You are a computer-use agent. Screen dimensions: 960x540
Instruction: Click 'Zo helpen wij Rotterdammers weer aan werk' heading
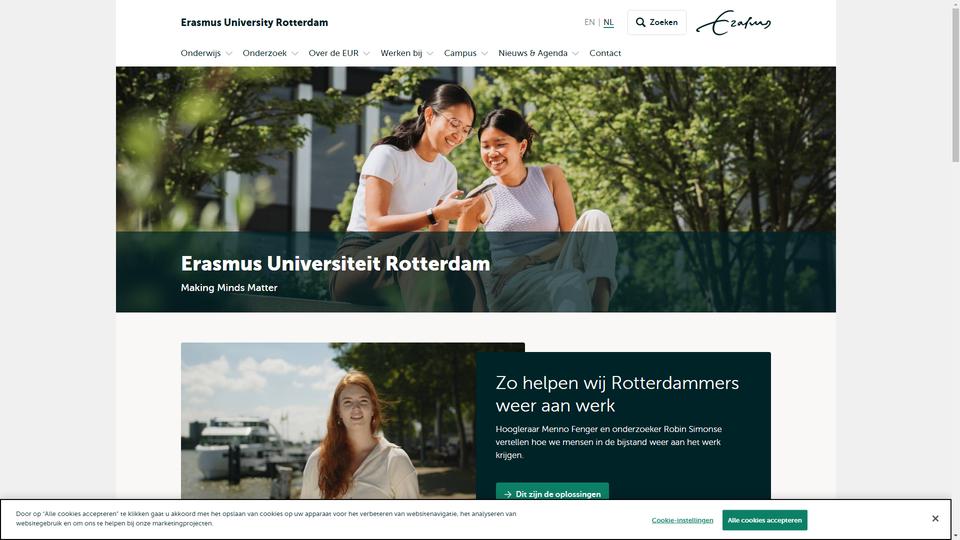click(x=617, y=394)
